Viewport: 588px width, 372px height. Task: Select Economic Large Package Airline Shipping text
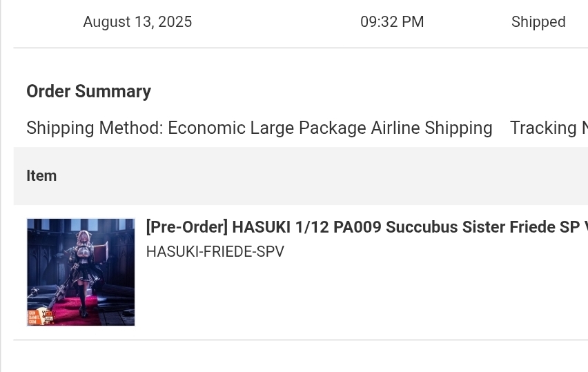[330, 128]
